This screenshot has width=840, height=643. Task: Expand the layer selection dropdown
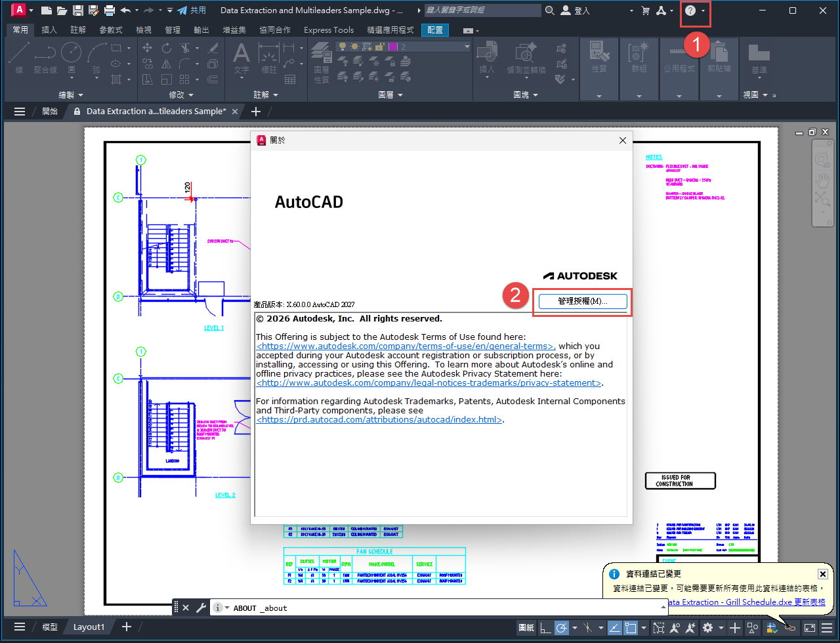coord(467,47)
